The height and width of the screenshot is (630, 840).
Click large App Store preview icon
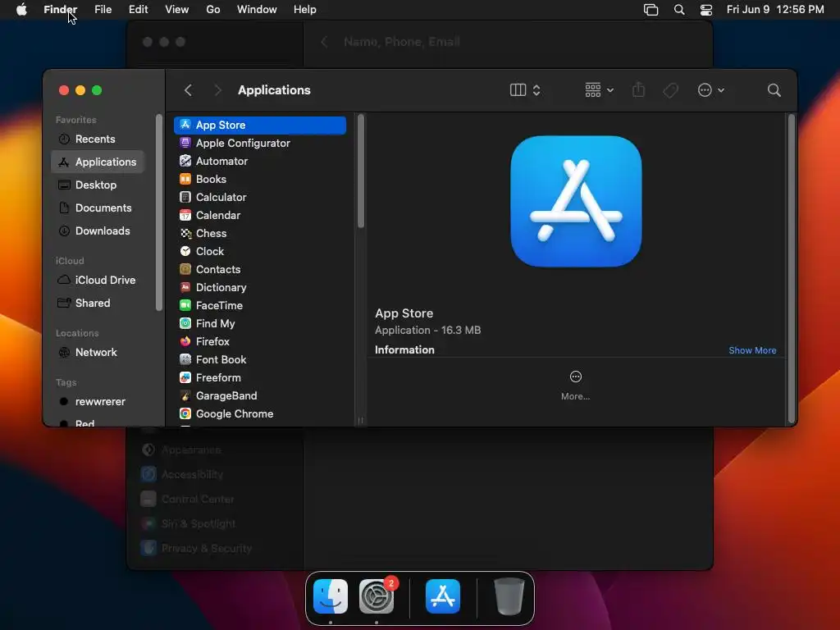(576, 202)
